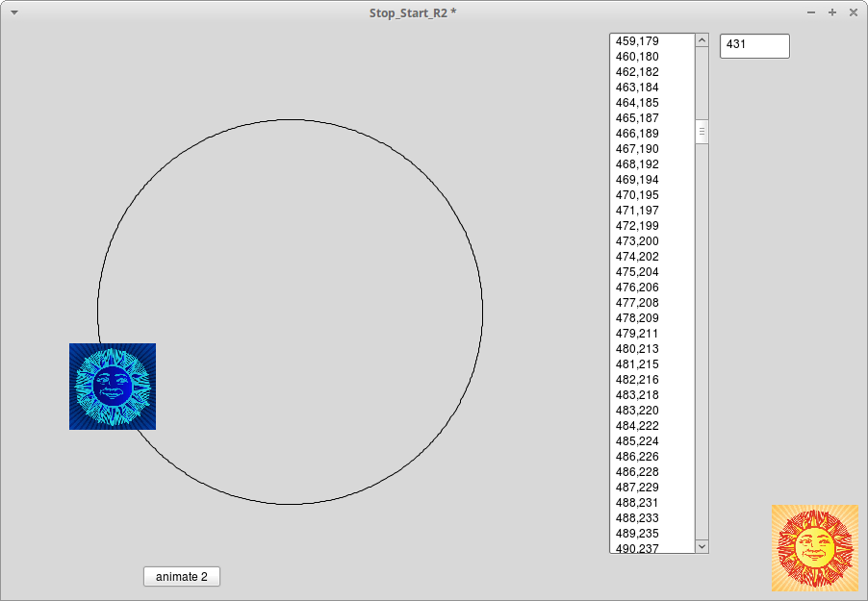Select list entry 459,179

pos(637,41)
